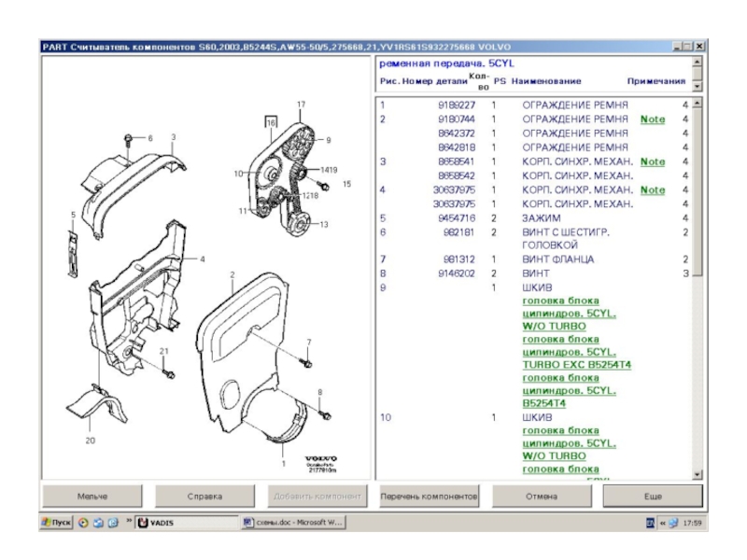Click the Номер детали column header

click(x=434, y=81)
